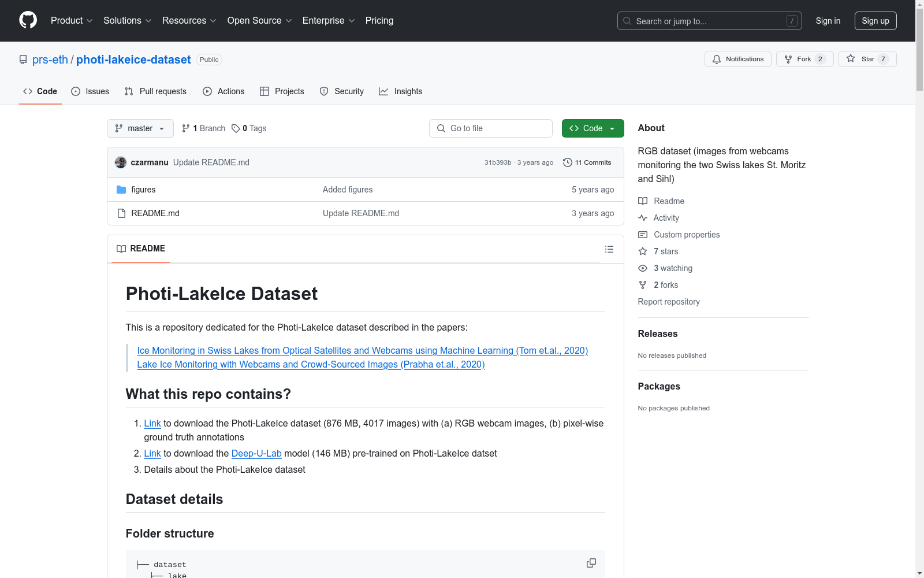Expand the Open Source menu

pos(260,20)
